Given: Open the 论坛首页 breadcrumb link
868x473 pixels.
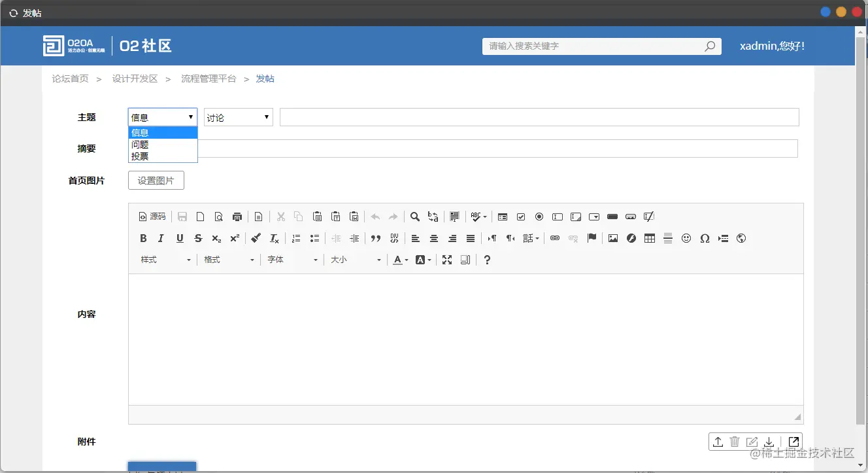Looking at the screenshot, I should click(x=70, y=79).
